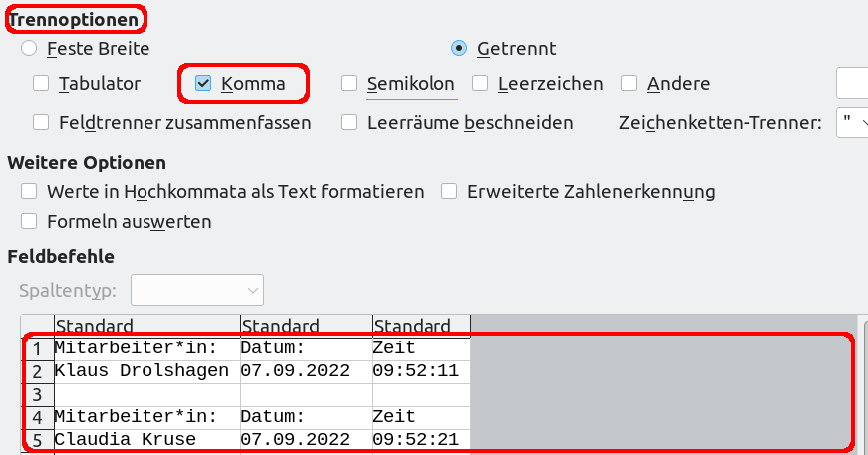Check the Andere separator option
The width and height of the screenshot is (868, 455).
(x=629, y=84)
